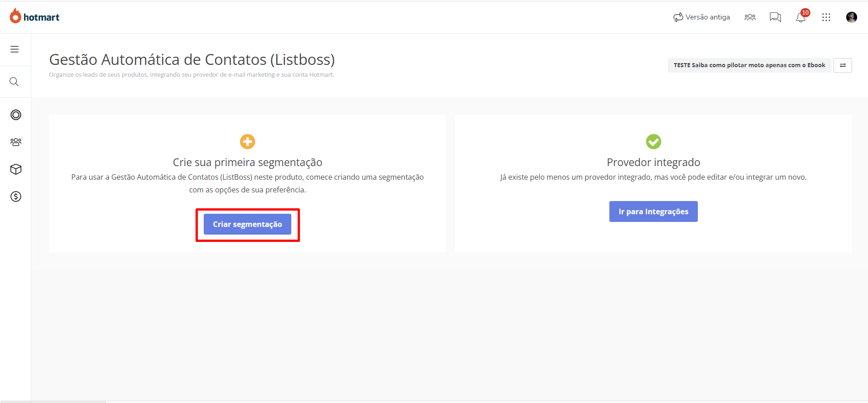Click the Hotmart logo
Viewport: 868px width, 403px height.
34,16
